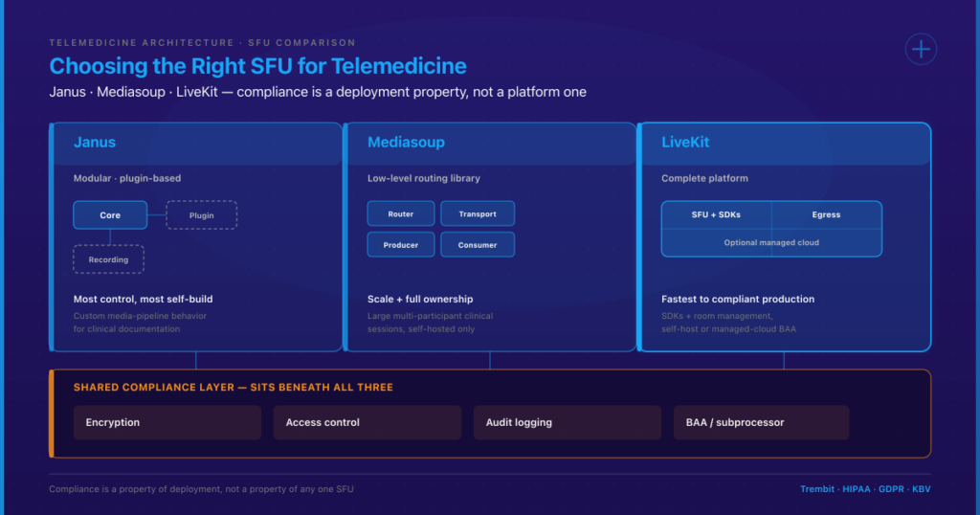Image resolution: width=980 pixels, height=515 pixels.
Task: Click the Consumer block
Action: point(478,245)
